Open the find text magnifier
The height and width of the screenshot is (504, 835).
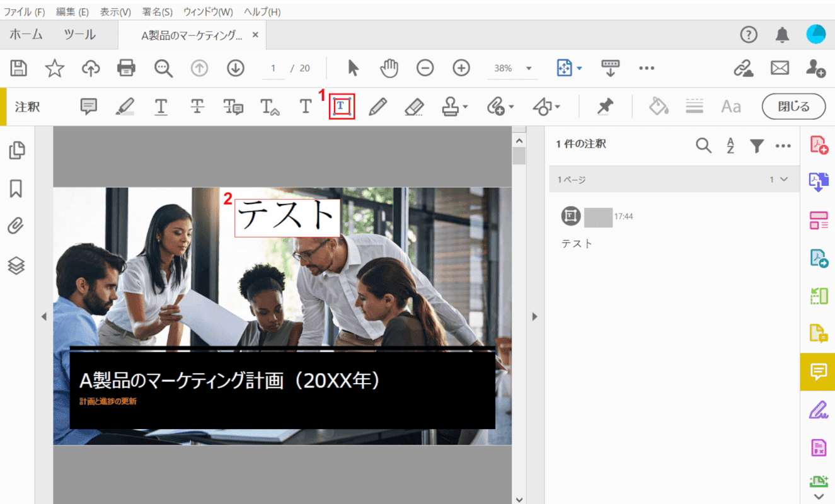[164, 68]
